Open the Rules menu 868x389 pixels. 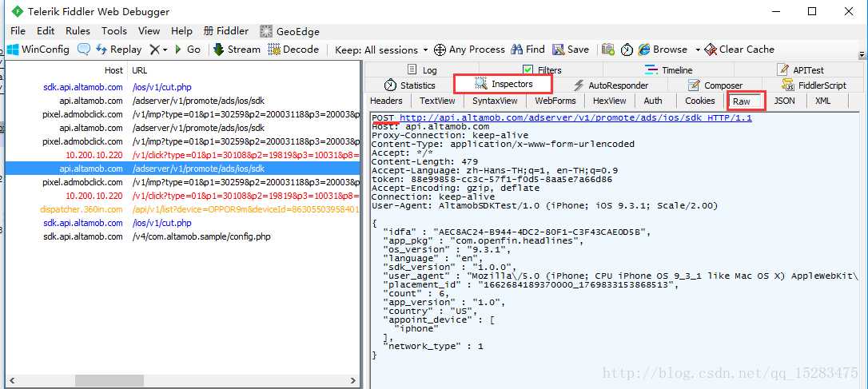point(78,31)
